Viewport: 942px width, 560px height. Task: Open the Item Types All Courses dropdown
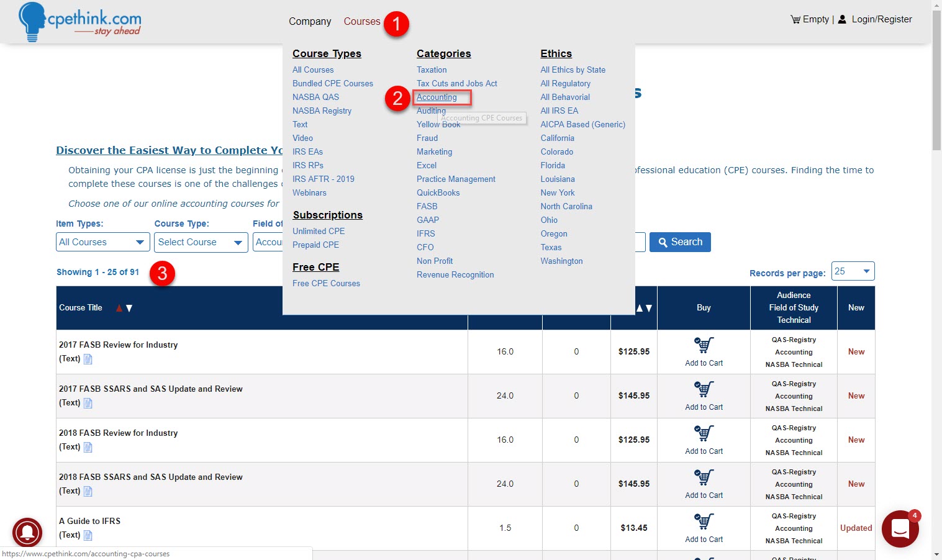pos(102,242)
